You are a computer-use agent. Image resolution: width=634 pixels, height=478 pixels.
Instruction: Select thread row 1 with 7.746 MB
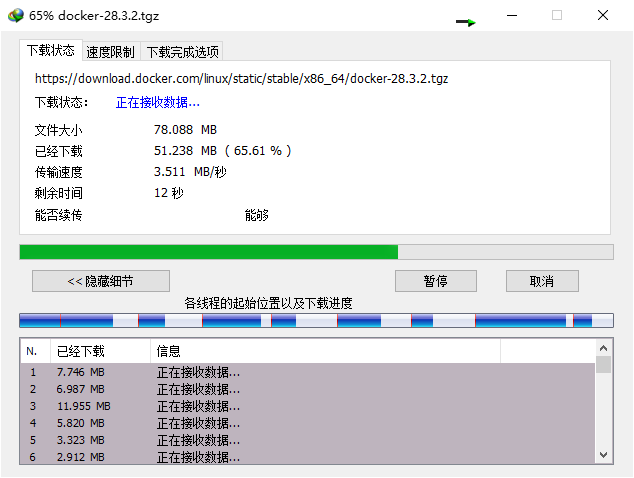coord(308,372)
